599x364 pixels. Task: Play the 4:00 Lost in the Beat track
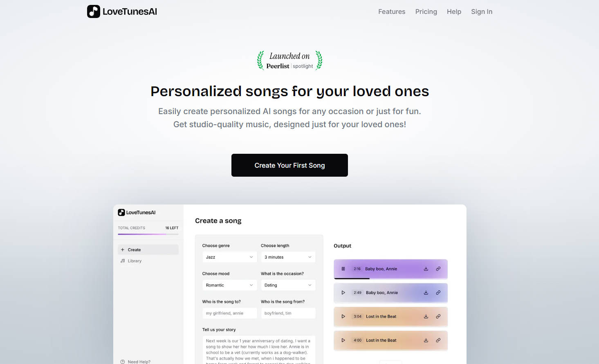[x=343, y=340]
